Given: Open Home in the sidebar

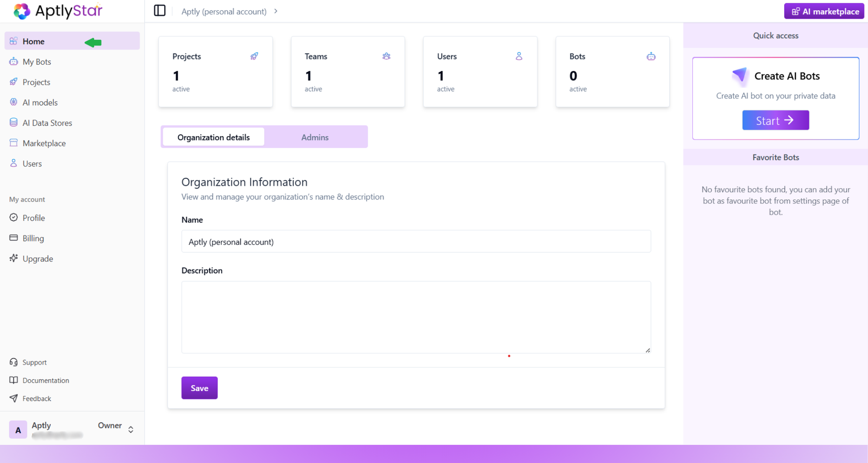Looking at the screenshot, I should click(72, 41).
